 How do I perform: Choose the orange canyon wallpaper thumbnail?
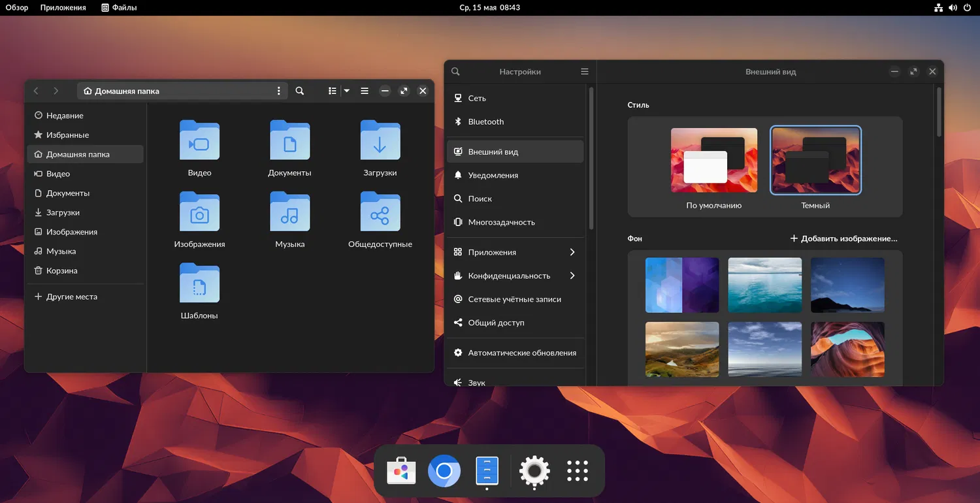[x=847, y=349]
